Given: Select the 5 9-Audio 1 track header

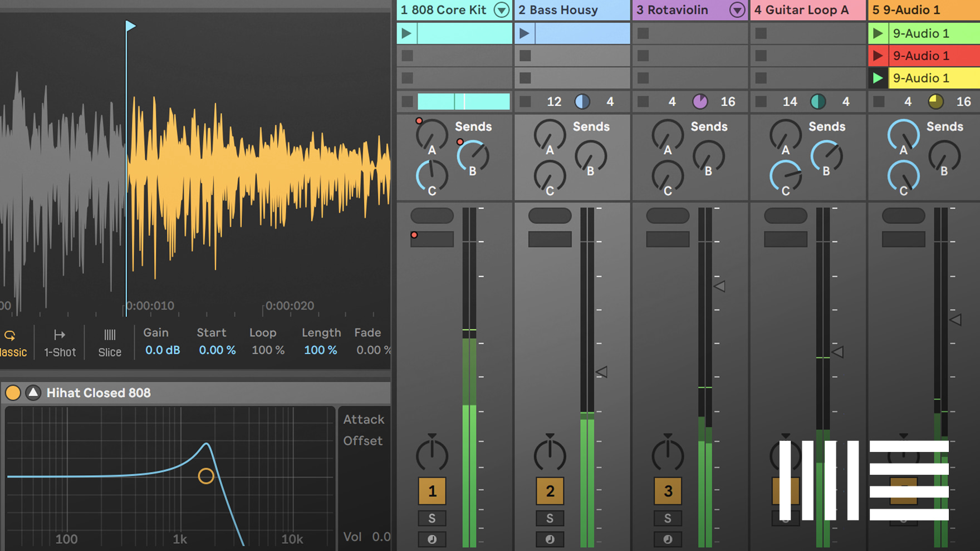Looking at the screenshot, I should [x=913, y=10].
